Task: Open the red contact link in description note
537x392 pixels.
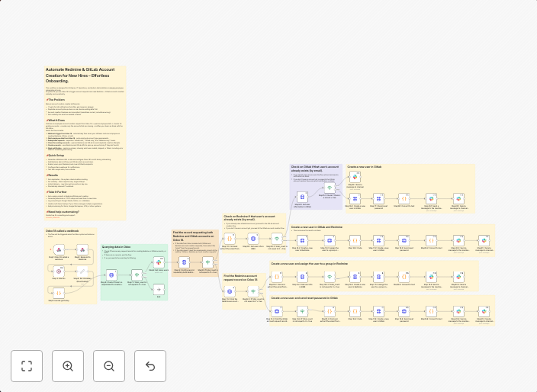Action: point(53,217)
